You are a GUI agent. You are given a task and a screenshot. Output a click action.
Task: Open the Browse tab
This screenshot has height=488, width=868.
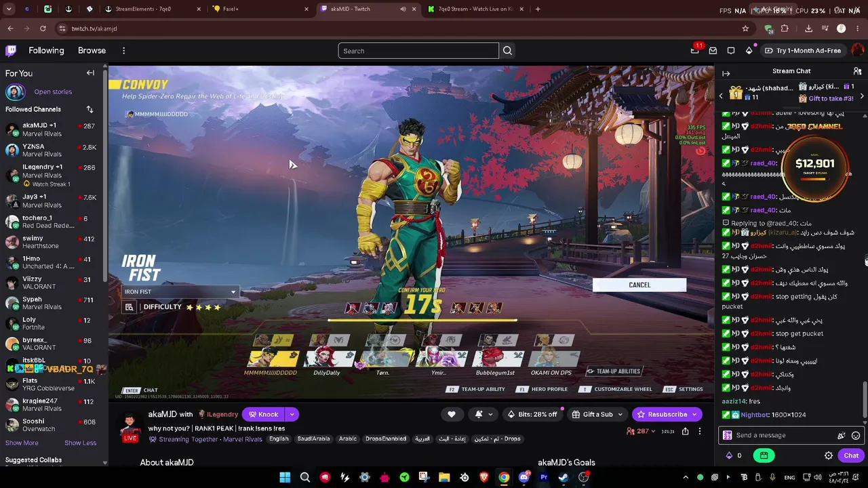point(92,51)
